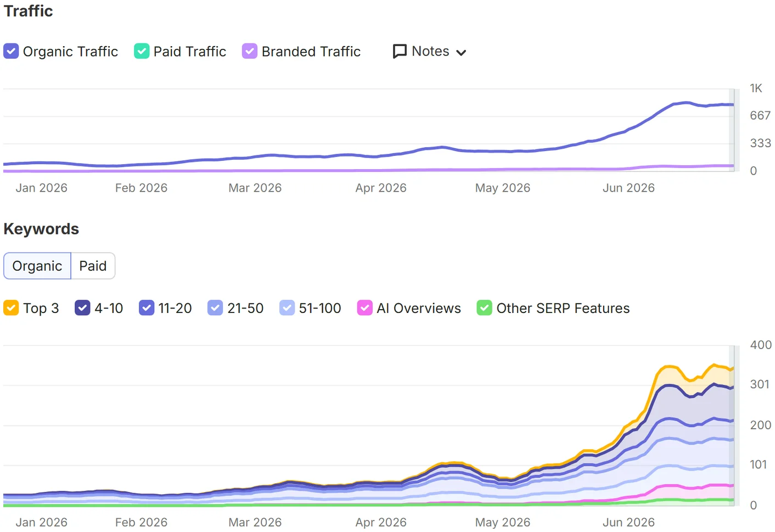This screenshot has width=775, height=532.
Task: Click Jun 2026 on the Traffic chart axis
Action: point(628,188)
